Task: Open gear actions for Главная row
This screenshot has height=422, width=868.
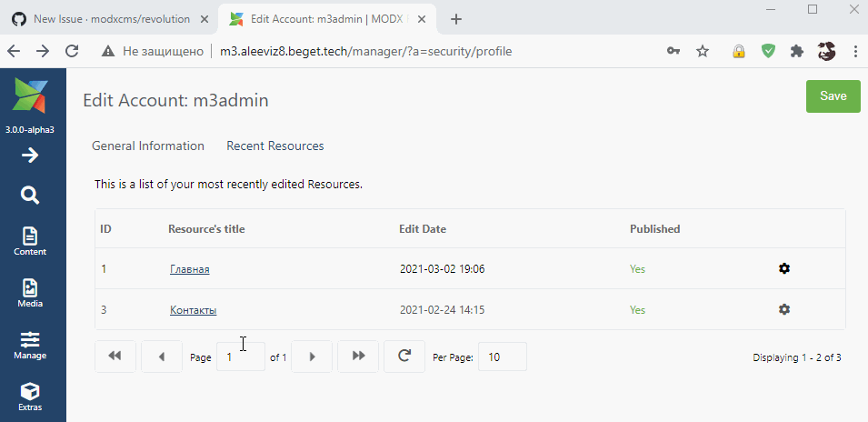Action: click(x=783, y=268)
